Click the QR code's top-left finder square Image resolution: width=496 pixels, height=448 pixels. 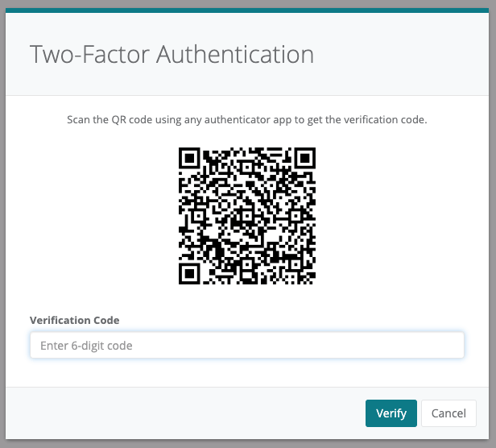point(190,158)
